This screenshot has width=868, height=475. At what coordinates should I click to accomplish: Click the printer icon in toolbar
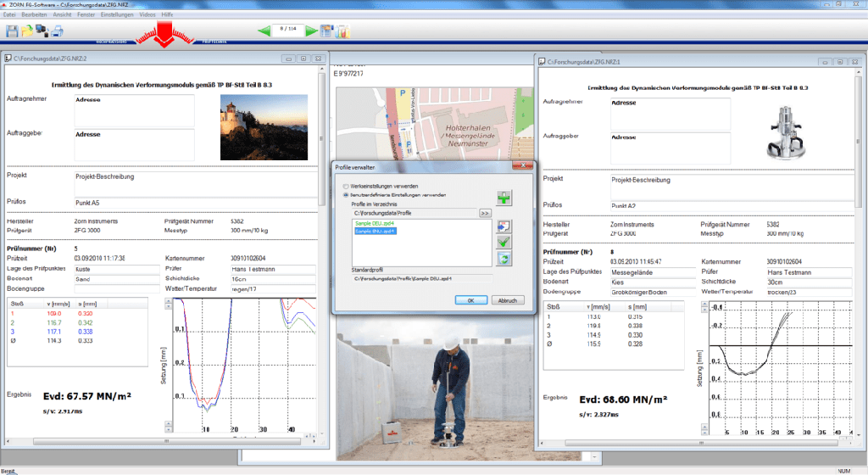point(57,31)
